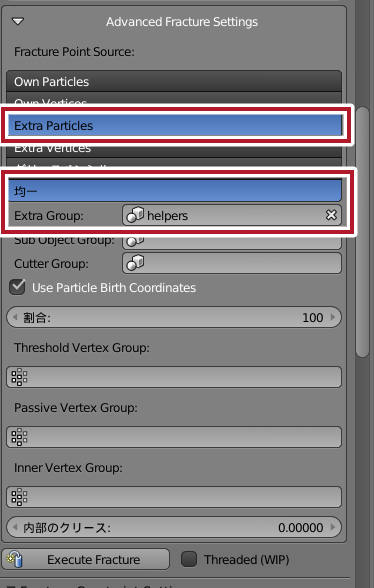Select Extra Particles point source

point(175,125)
